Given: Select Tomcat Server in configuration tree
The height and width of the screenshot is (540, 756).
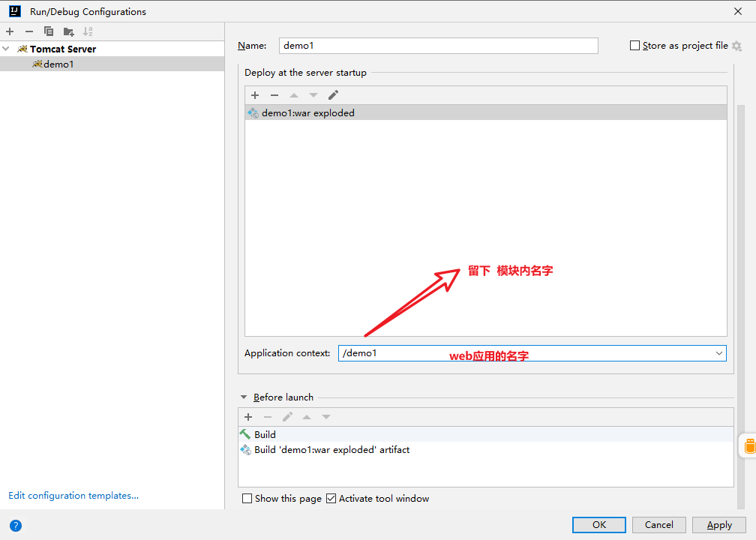Looking at the screenshot, I should (x=63, y=49).
